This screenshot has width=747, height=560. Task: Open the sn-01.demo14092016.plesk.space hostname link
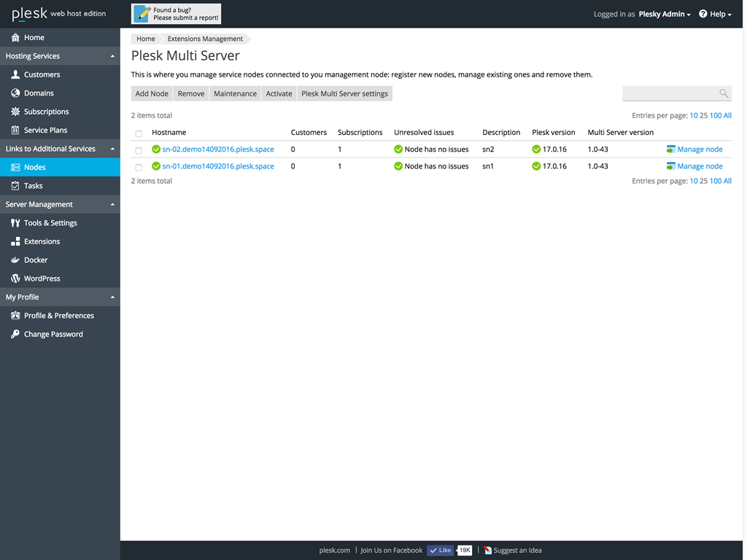tap(218, 166)
